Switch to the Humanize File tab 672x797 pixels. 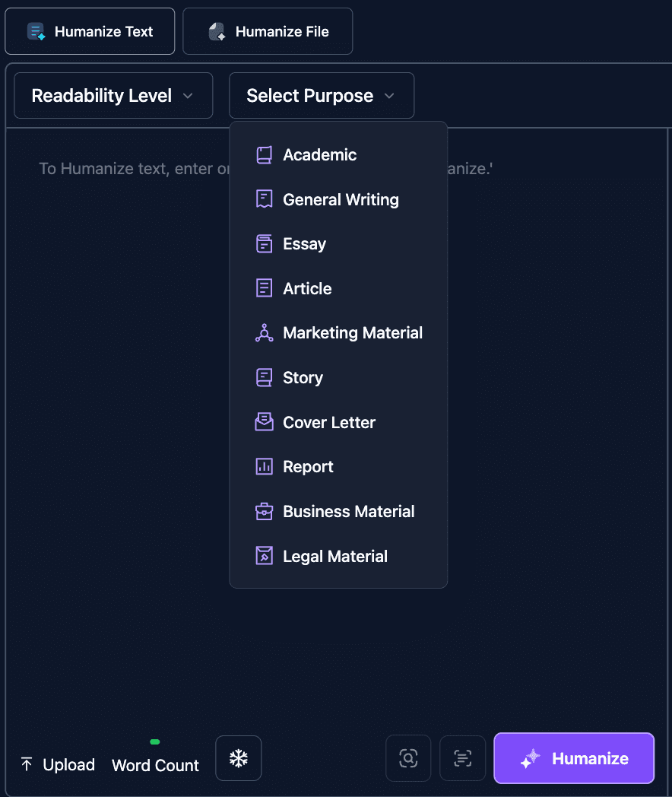click(x=267, y=31)
